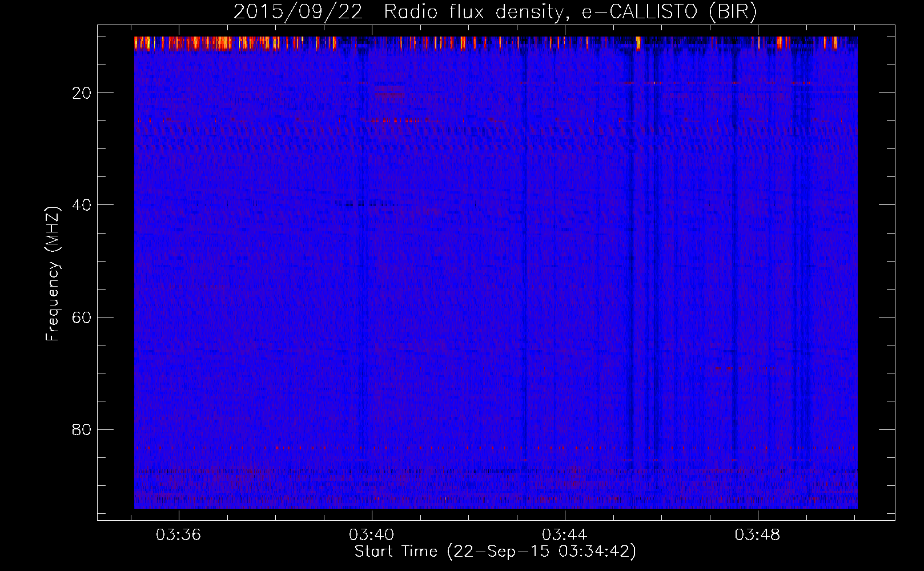Screen dimensions: 924x571
Task: Click the 03:44 time tick label
Action: click(x=565, y=535)
